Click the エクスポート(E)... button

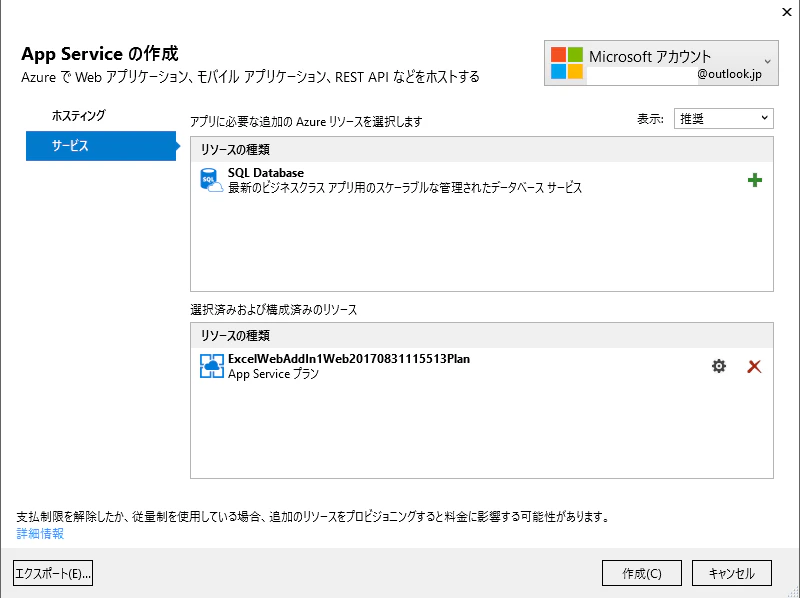coord(53,573)
